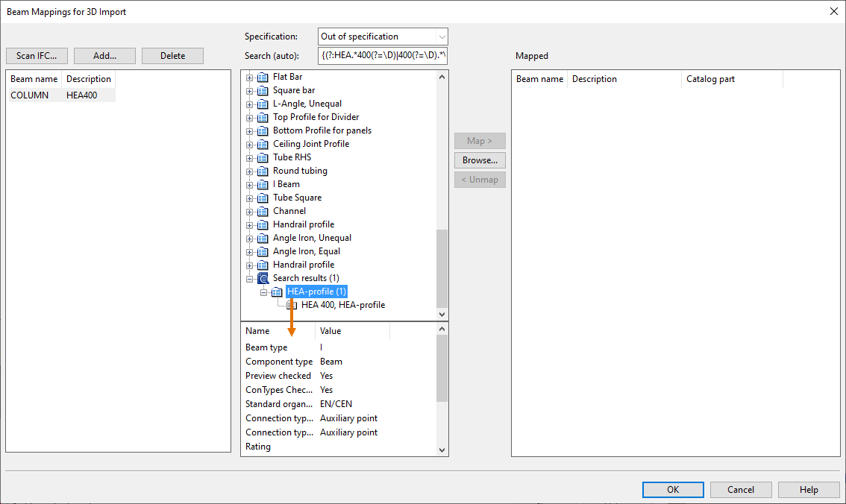Click the I Beam catalog icon

[263, 184]
